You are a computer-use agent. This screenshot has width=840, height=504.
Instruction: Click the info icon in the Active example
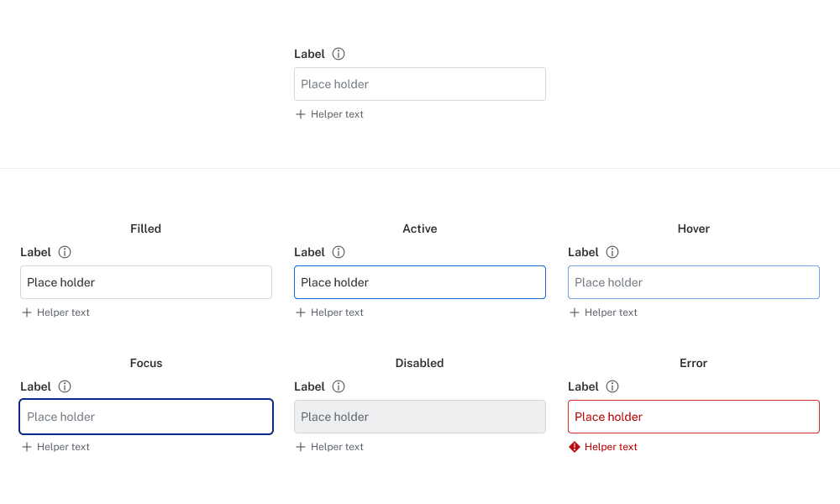[x=339, y=252]
